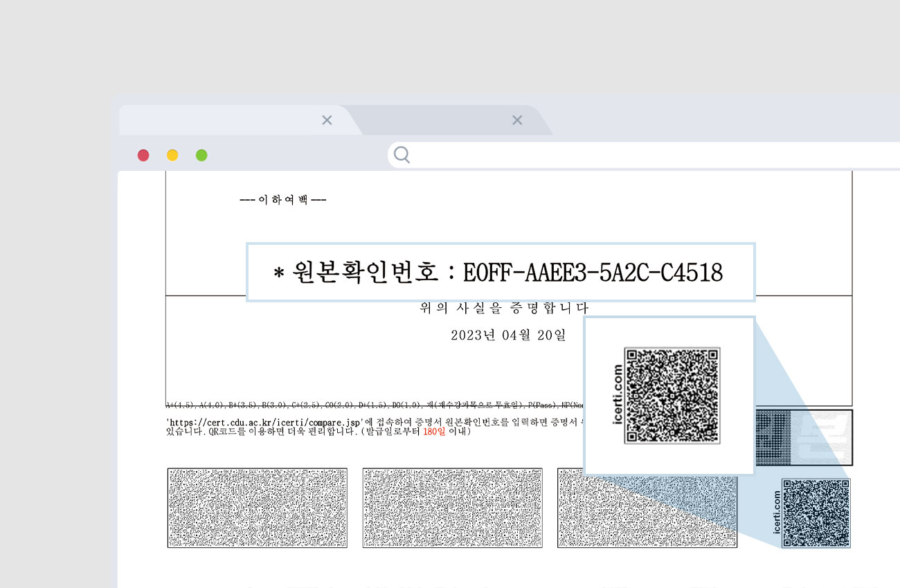
Task: Click the 원본확인번호 E0FF-AAEE3-5A2C-C4518 callout
Action: point(500,273)
